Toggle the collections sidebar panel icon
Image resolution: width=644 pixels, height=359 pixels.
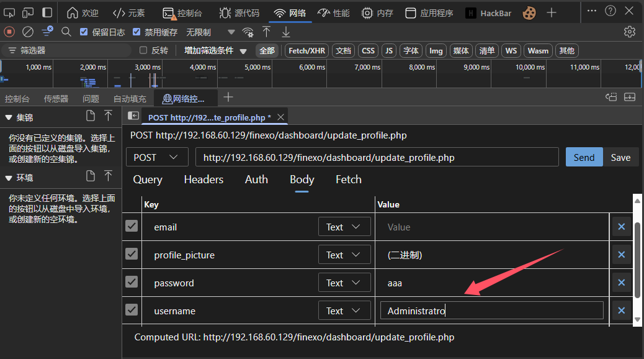coord(133,116)
